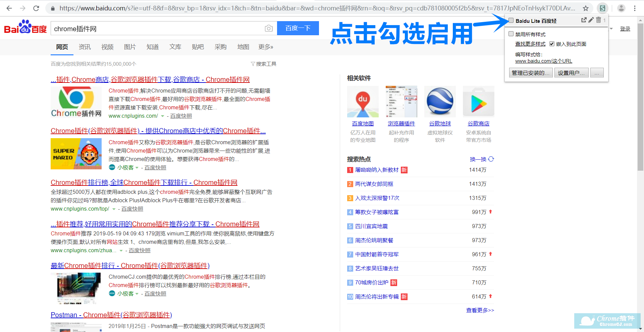
Task: Open hot search 中国射箭首夺冠军
Action: click(x=377, y=255)
